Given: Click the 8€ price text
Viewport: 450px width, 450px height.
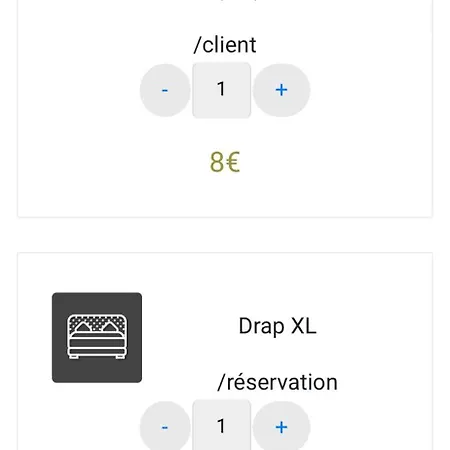Looking at the screenshot, I should click(225, 162).
